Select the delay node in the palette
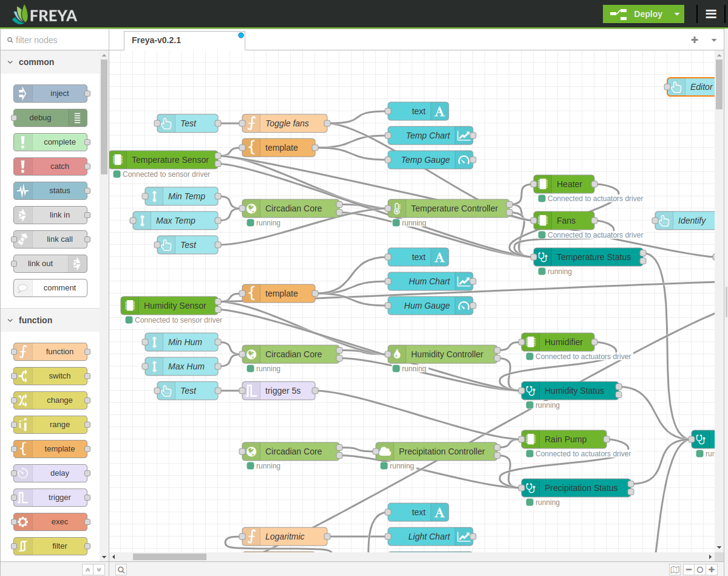The height and width of the screenshot is (576, 728). (x=50, y=473)
